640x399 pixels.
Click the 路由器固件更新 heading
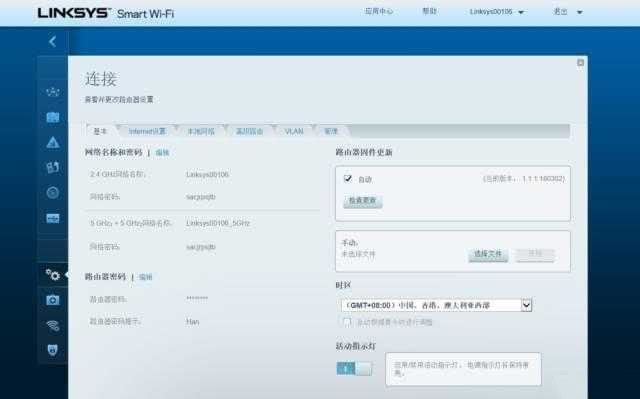pyautogui.click(x=364, y=153)
